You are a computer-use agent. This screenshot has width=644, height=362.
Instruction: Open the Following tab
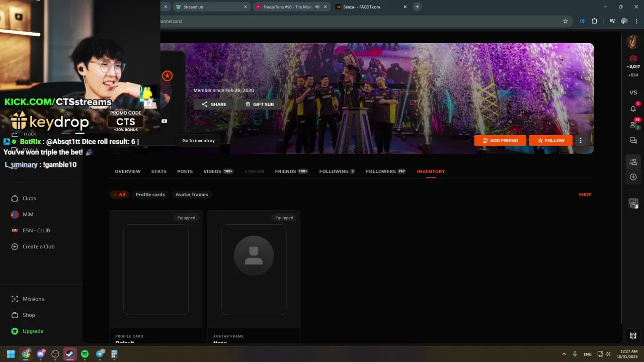(x=337, y=171)
